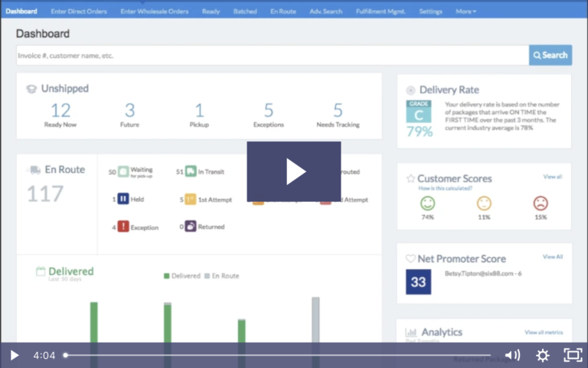Viewport: 588px width, 368px height.
Task: Seek using the video progress bar
Action: [x=276, y=355]
